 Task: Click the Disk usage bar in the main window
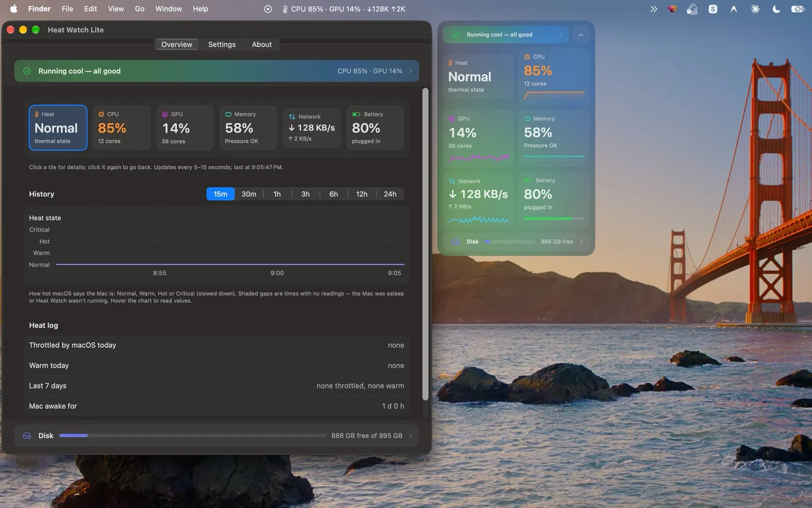coord(193,435)
